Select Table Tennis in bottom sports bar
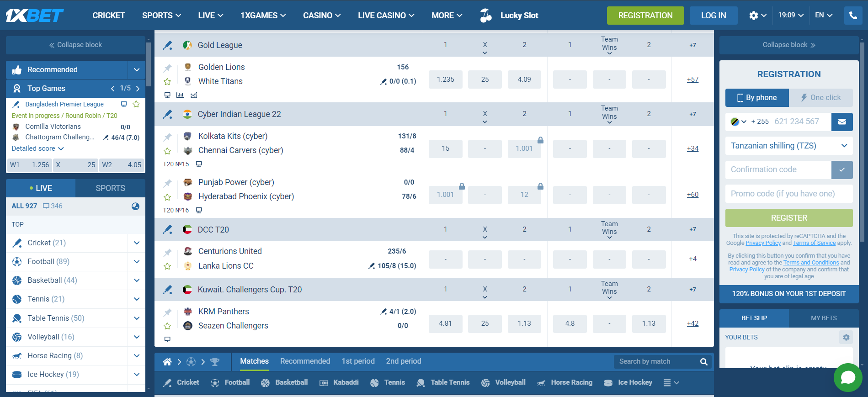Screen dimensions: 868x397 click(443, 382)
